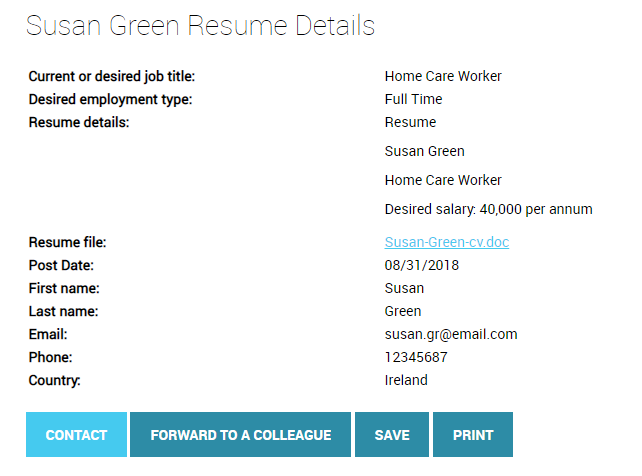Click the 'Resume details:' label

79,122
